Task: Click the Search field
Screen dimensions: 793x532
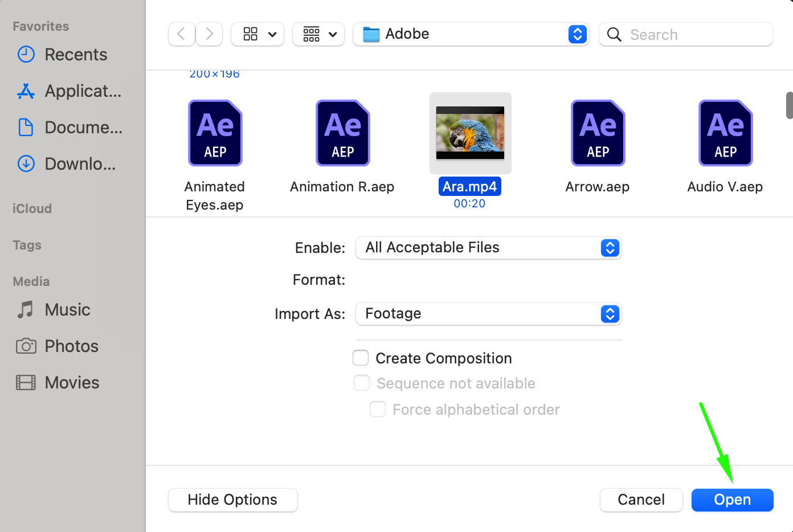Action: 686,34
